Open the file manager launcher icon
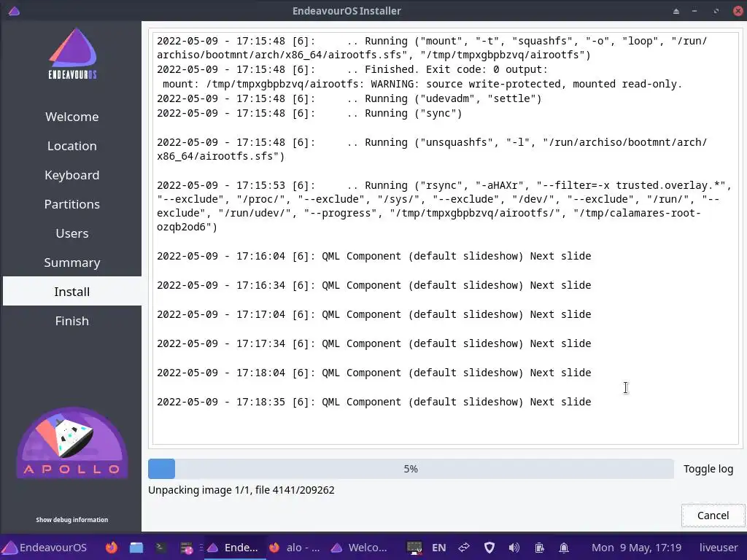 136,548
